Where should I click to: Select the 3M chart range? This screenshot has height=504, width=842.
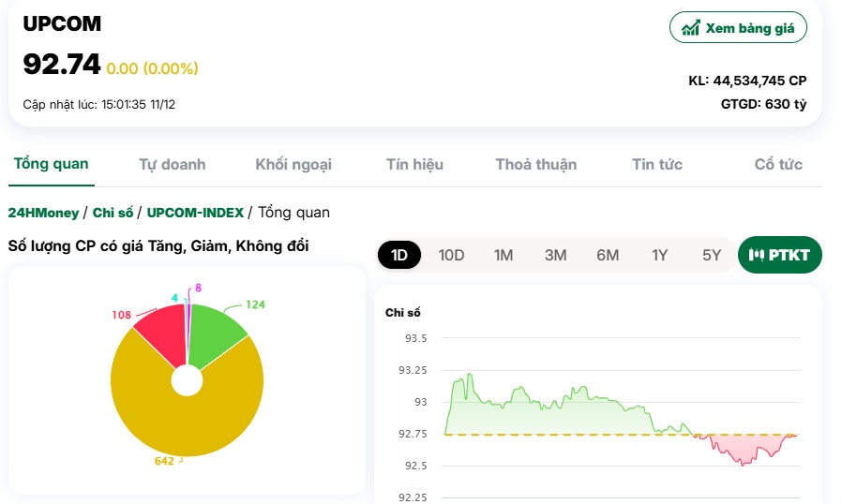pos(555,255)
